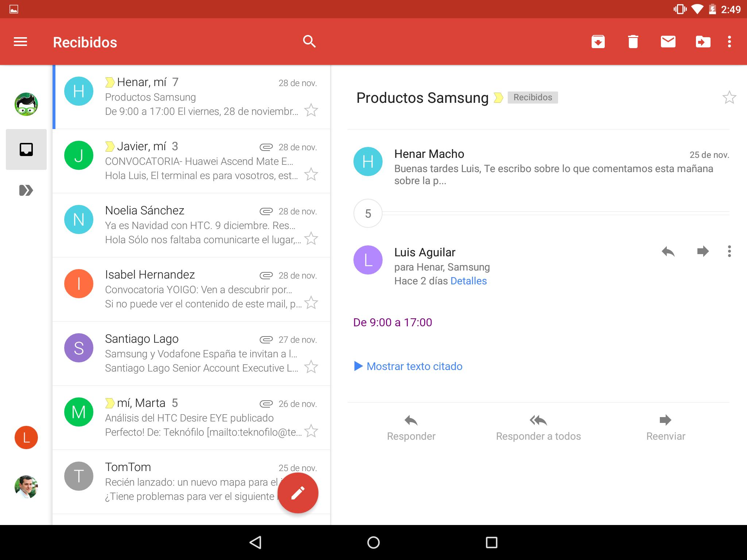Screen dimensions: 747x560
Task: Delete conversation with trash icon
Action: pyautogui.click(x=633, y=42)
